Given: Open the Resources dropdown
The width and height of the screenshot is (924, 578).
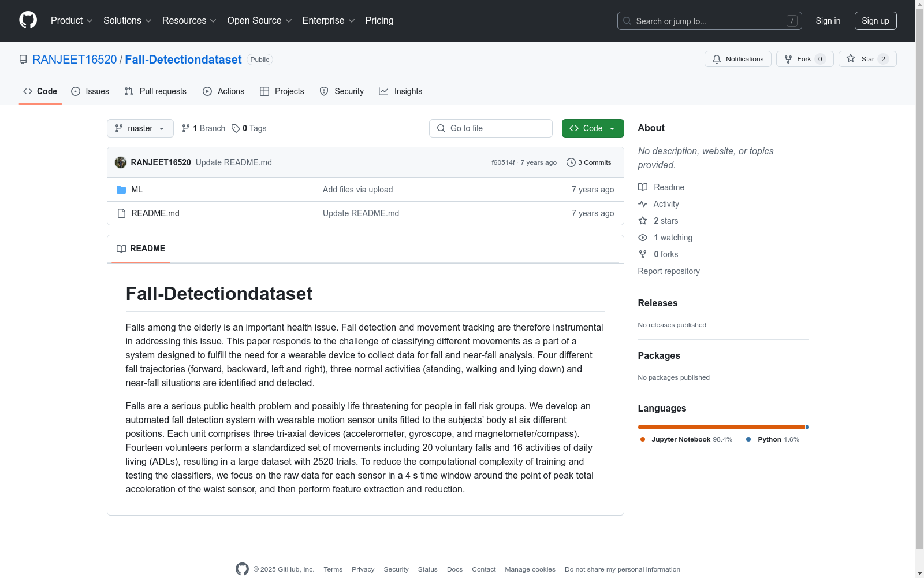Looking at the screenshot, I should [189, 21].
